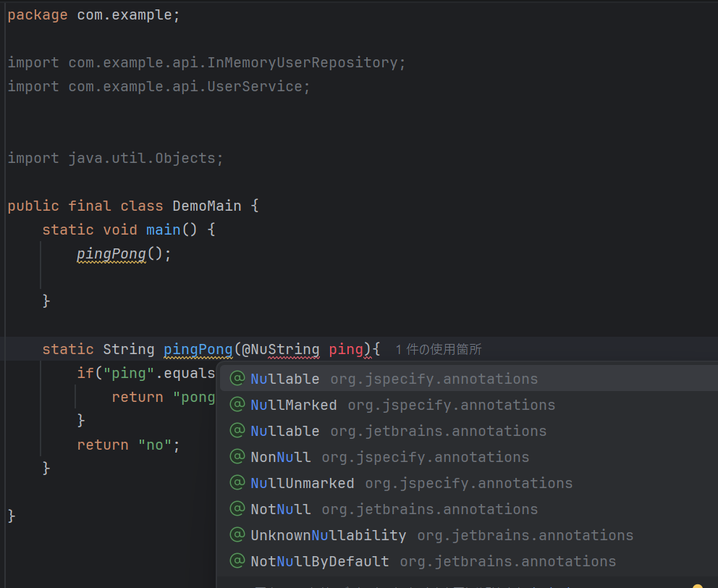
Task: Select Nullable from org.jspecify.annotations completion
Action: [x=469, y=379]
